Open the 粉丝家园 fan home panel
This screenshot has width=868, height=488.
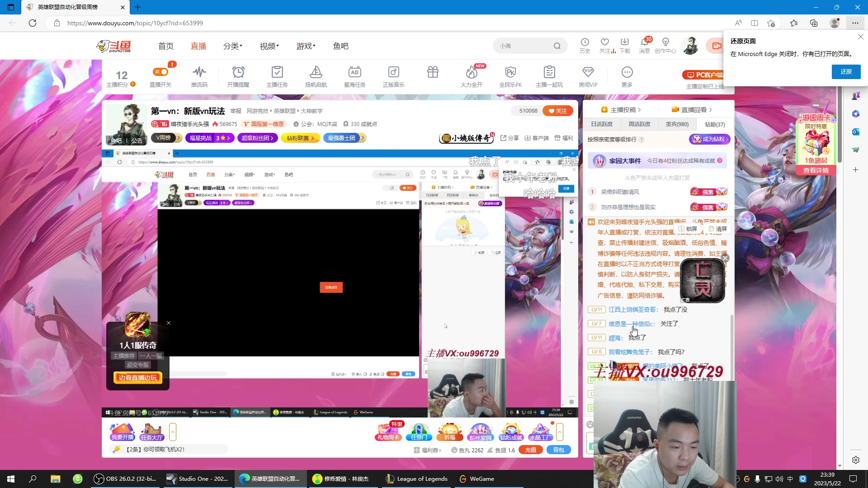[481, 432]
